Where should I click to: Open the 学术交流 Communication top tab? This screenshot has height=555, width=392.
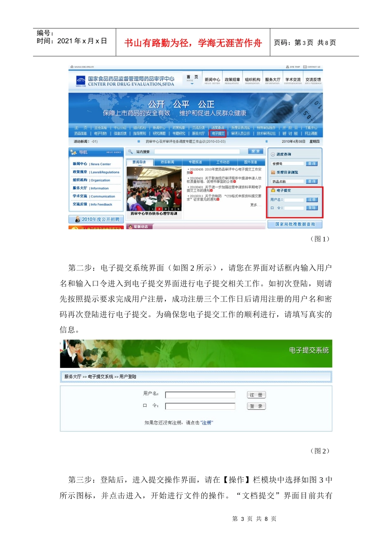pyautogui.click(x=293, y=81)
